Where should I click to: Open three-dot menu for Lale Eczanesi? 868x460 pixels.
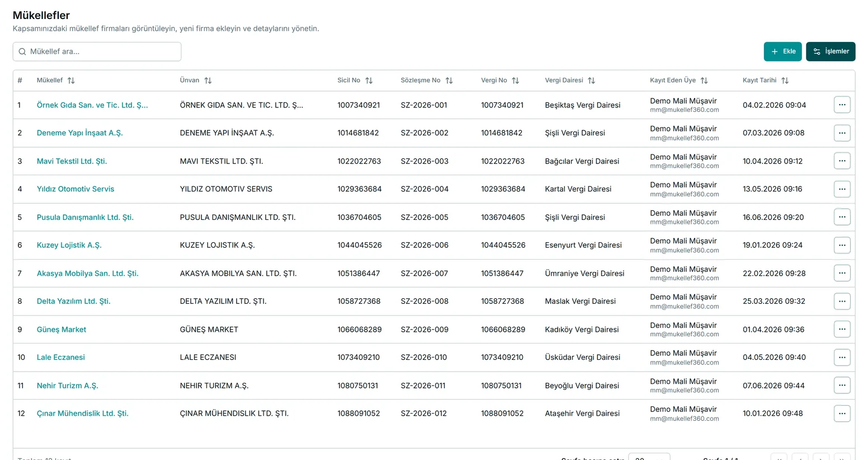click(842, 357)
